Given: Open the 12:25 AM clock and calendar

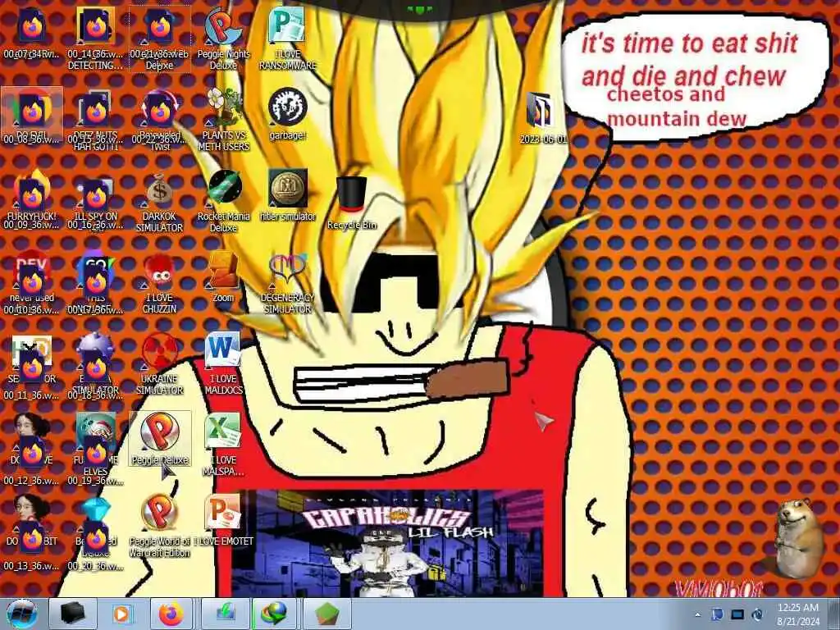Looking at the screenshot, I should tap(798, 614).
